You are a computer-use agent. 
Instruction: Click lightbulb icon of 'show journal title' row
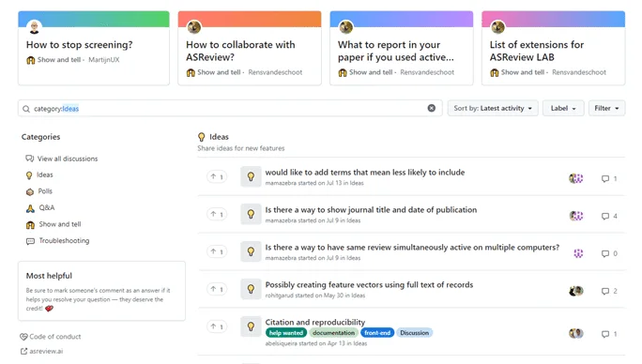(251, 214)
